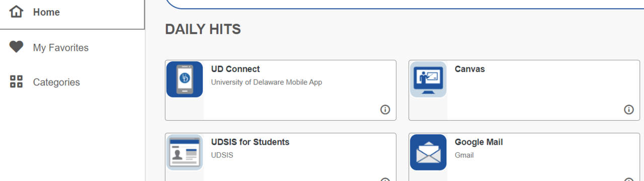Click the Google Mail title link

479,142
